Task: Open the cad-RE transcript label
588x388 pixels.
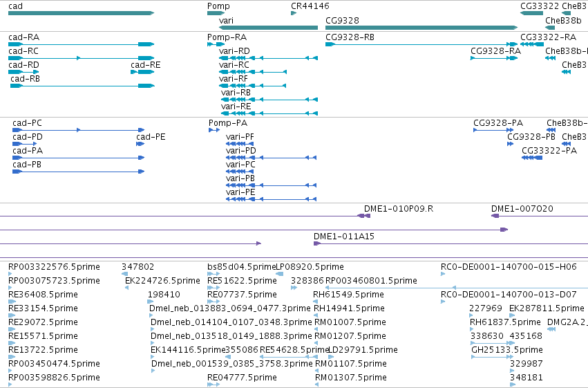Action: [146, 65]
